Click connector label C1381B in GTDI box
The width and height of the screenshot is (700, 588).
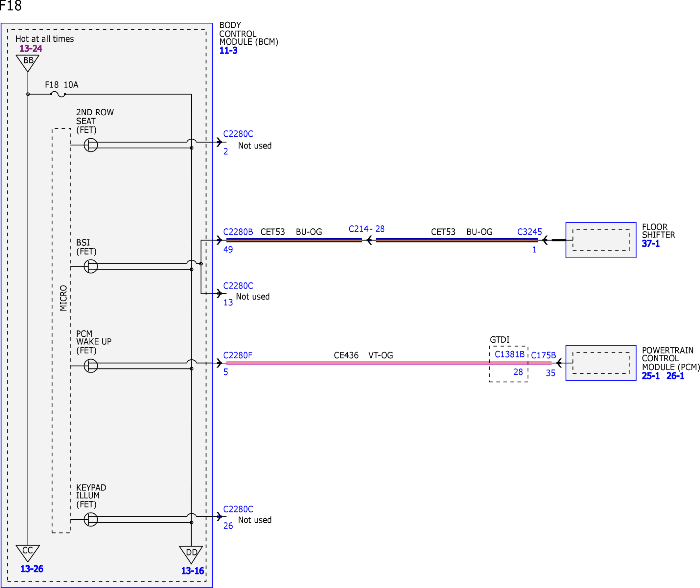[510, 354]
